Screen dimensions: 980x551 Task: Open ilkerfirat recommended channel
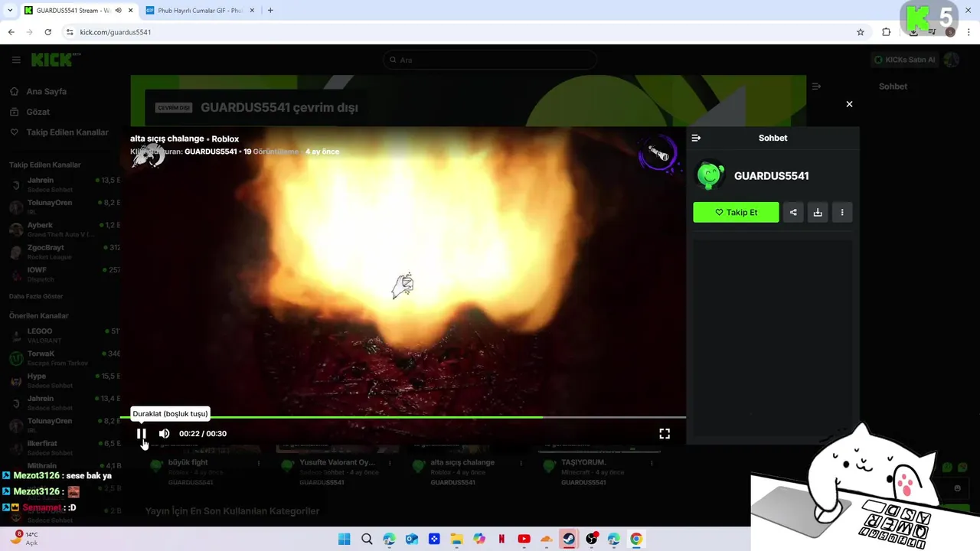(x=63, y=448)
